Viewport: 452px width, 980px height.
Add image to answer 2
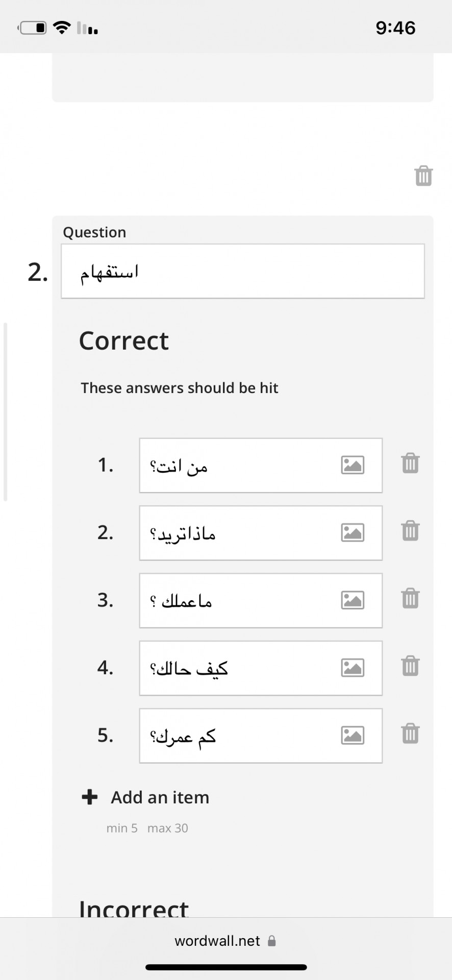coord(353,533)
